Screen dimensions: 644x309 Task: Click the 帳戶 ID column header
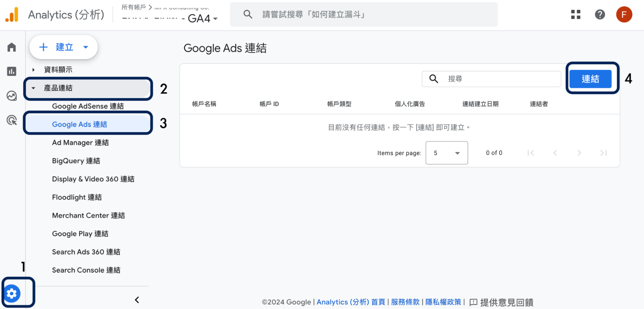pyautogui.click(x=269, y=104)
